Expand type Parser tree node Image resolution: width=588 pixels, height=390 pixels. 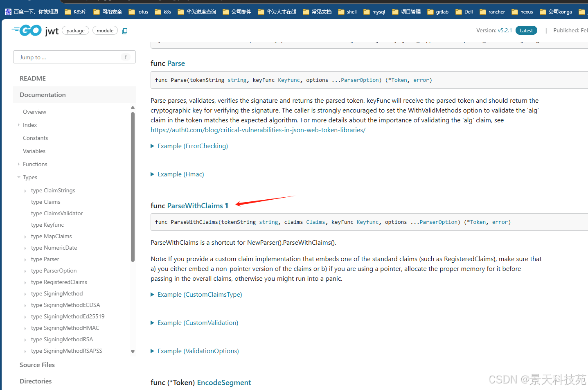(x=25, y=259)
